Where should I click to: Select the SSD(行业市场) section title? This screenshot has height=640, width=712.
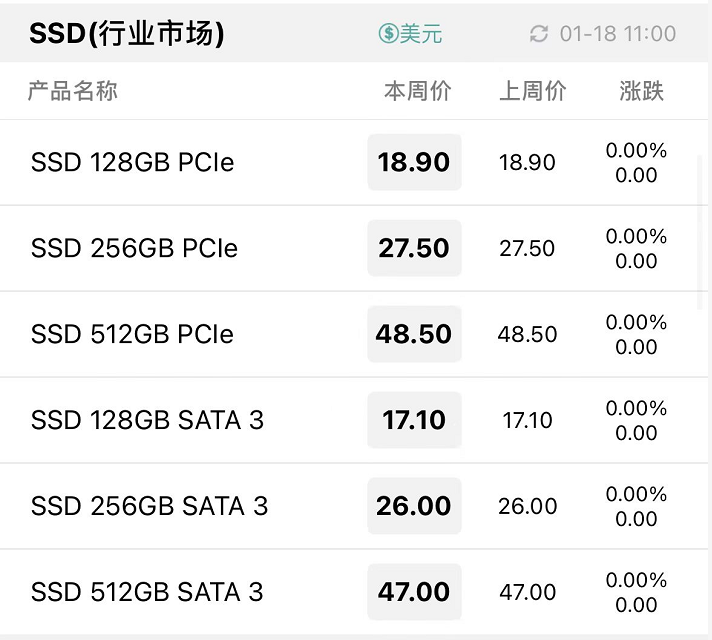(127, 33)
